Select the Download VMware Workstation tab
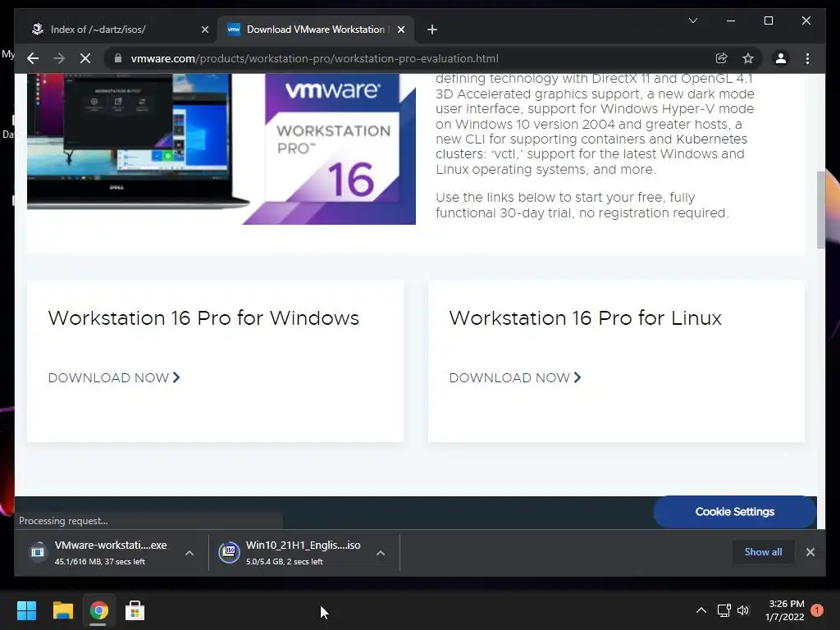 pyautogui.click(x=316, y=30)
